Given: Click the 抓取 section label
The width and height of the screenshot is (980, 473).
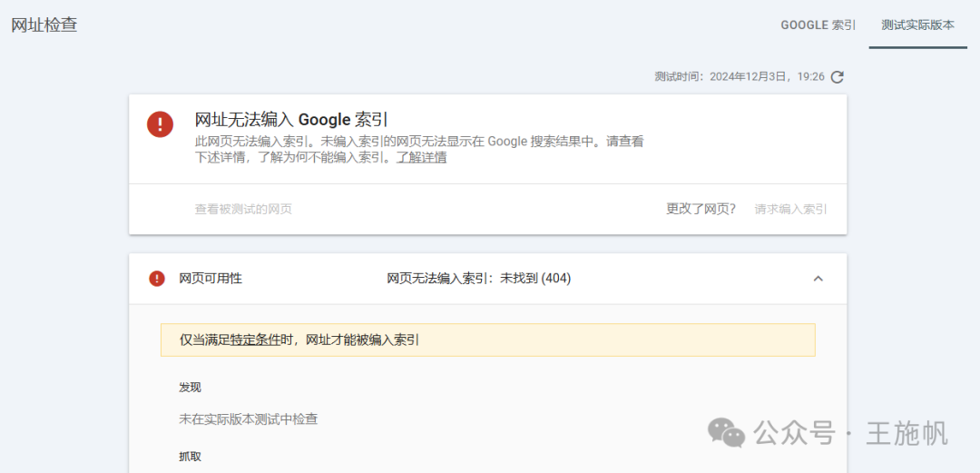Looking at the screenshot, I should 190,456.
